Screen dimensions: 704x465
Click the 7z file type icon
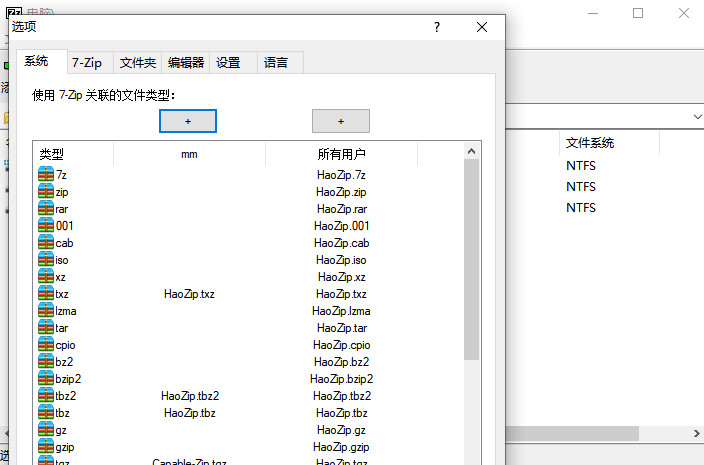pos(46,174)
